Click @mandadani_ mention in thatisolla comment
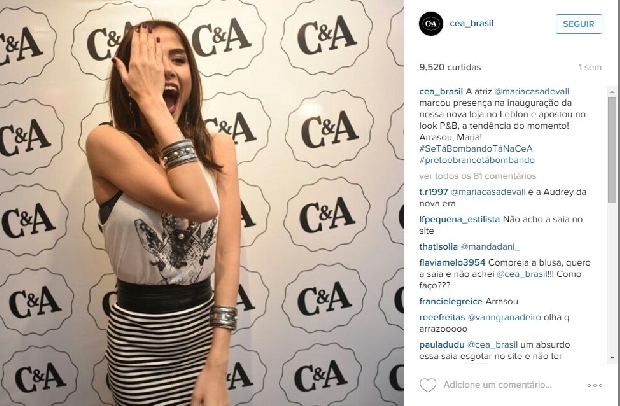620x406 pixels. tap(490, 247)
